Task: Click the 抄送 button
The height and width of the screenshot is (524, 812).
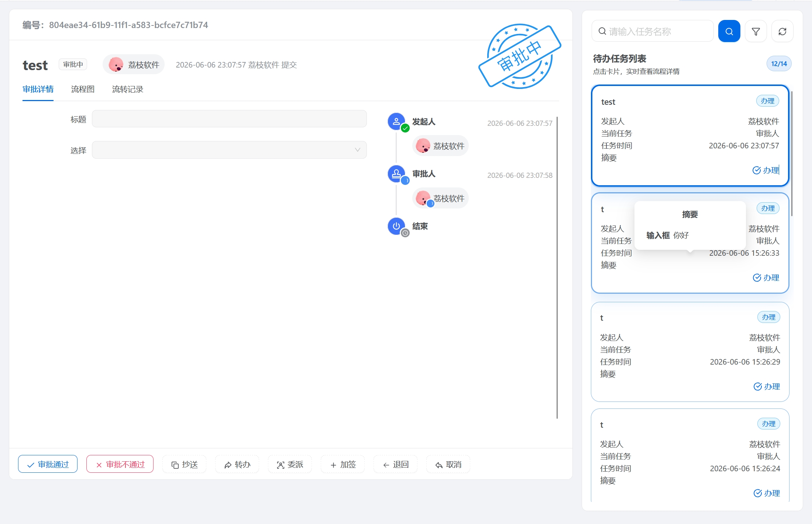Action: [185, 464]
